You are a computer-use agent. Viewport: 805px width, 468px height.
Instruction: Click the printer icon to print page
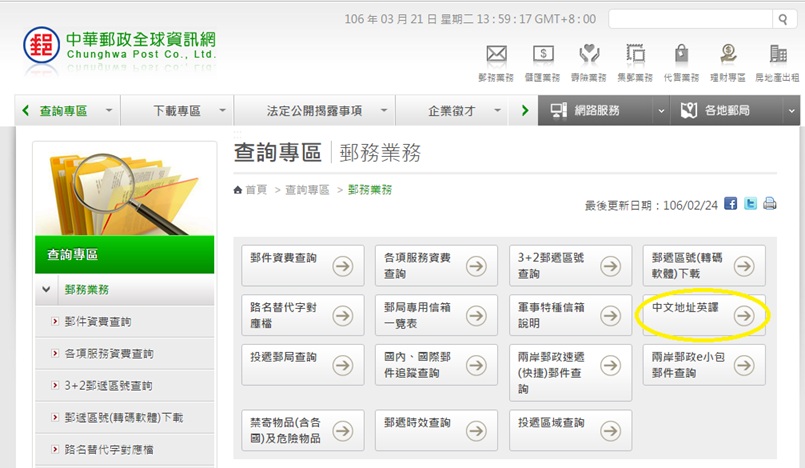pyautogui.click(x=770, y=203)
